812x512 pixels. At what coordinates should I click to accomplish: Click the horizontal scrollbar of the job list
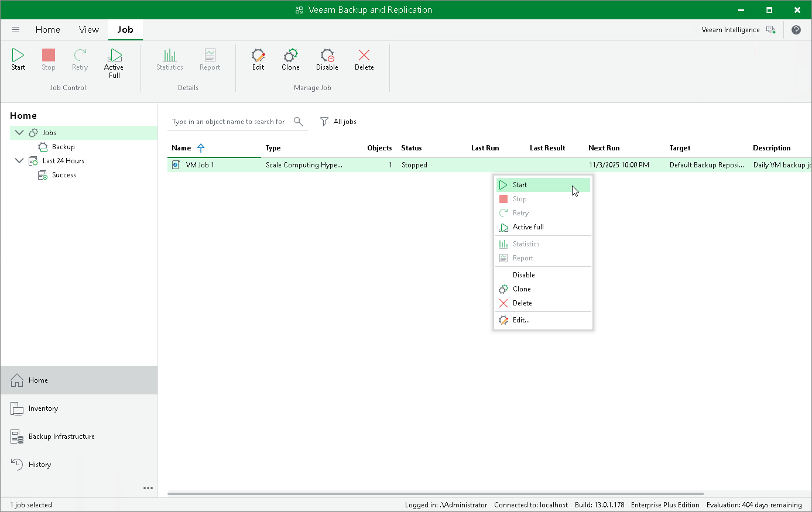point(436,494)
